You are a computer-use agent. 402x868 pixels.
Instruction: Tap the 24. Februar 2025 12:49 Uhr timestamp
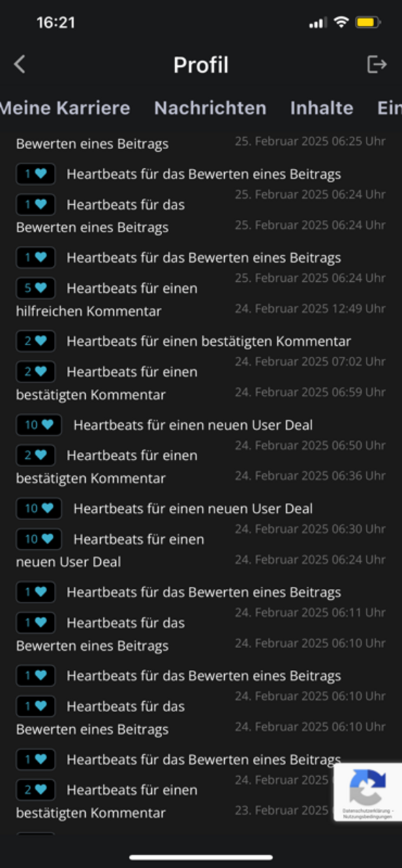(310, 308)
